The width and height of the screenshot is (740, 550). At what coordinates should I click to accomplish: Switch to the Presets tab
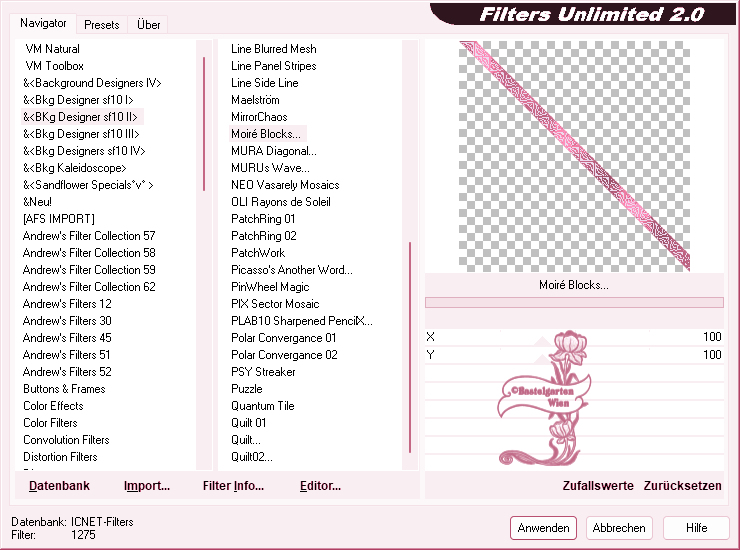pos(102,24)
